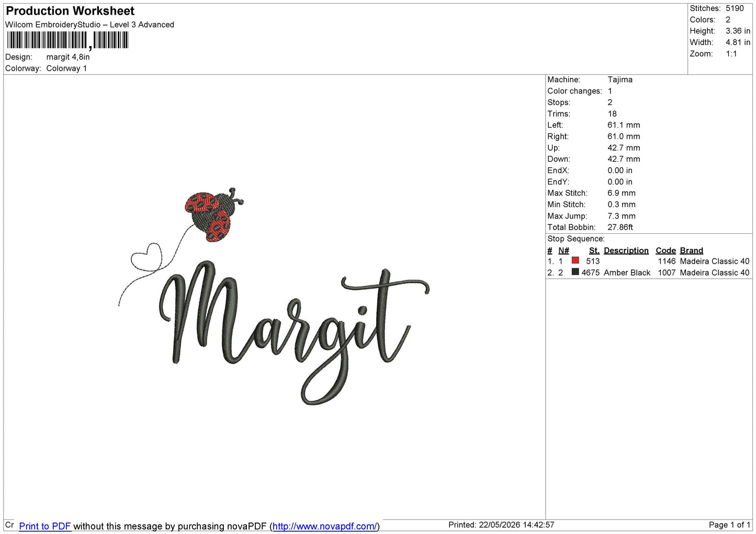
Task: Click the 'Colorway 1' value
Action: coord(66,69)
